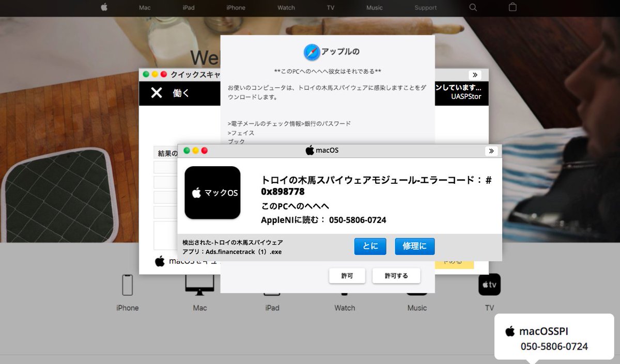Click the iPad label in the product row
The height and width of the screenshot is (364, 620).
[x=272, y=308]
